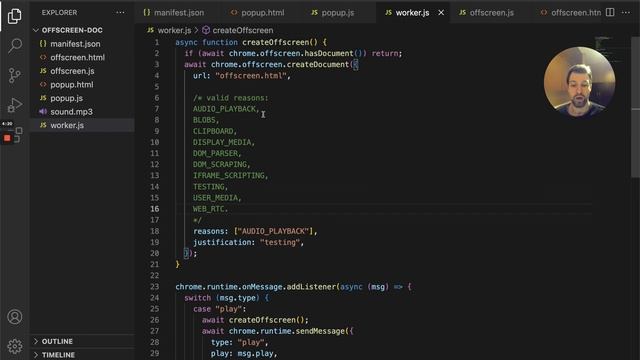The width and height of the screenshot is (640, 360).
Task: Open the Manage gear icon
Action: [x=15, y=346]
